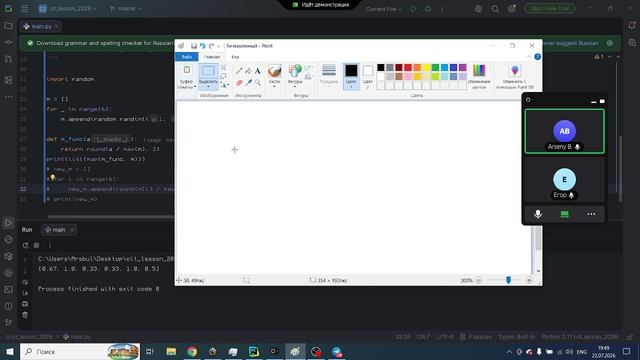Debug Current File with bug icon
The image size is (640, 360).
click(428, 9)
